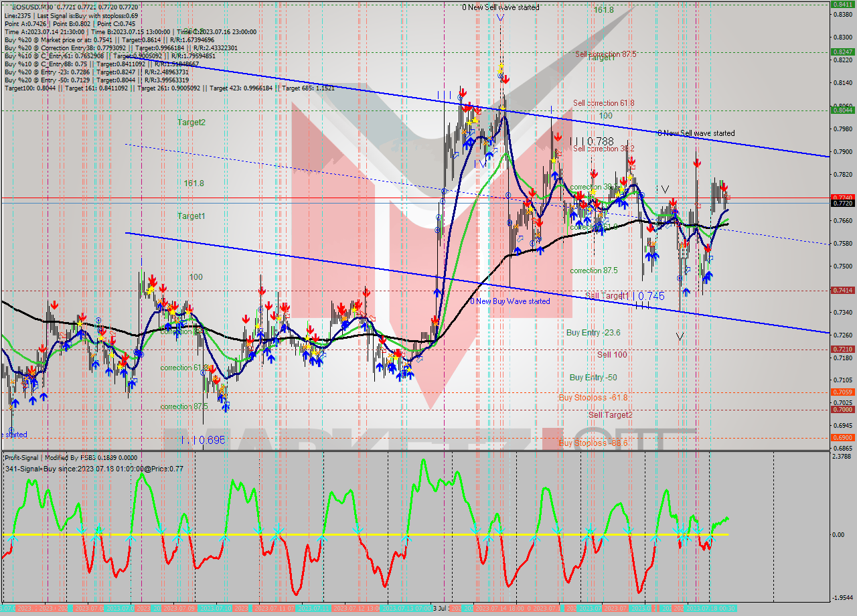Viewport: 857px width, 616px height.
Task: Select the 'Buy Stoploss -61.8' label
Action: point(593,398)
